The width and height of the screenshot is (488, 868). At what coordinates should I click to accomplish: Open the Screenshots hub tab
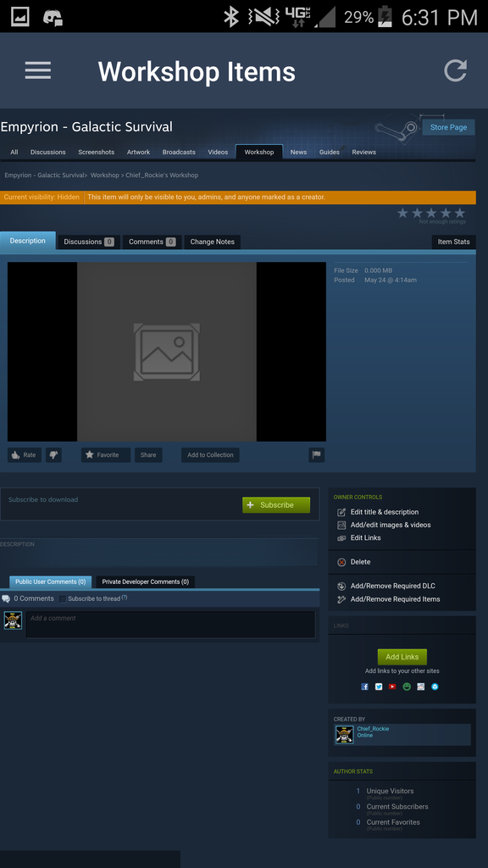point(97,153)
